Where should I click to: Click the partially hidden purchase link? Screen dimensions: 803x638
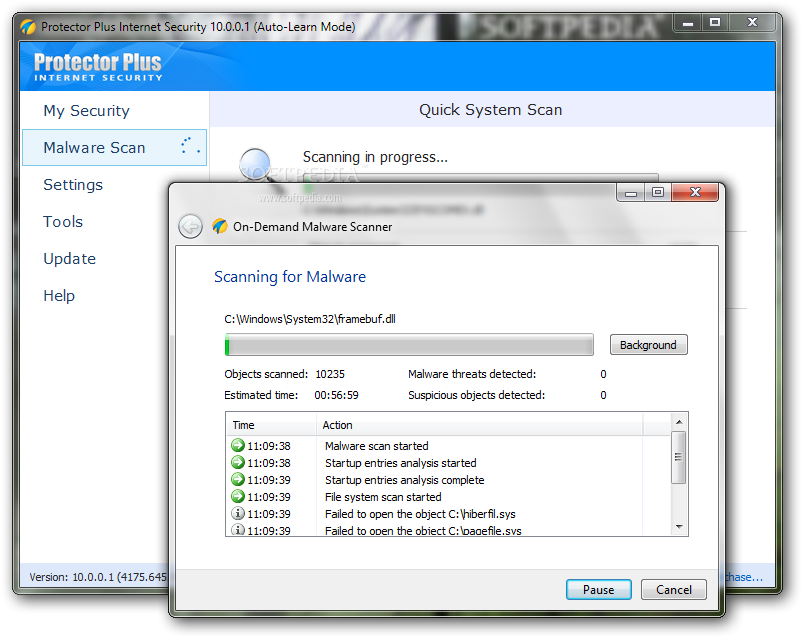744,577
